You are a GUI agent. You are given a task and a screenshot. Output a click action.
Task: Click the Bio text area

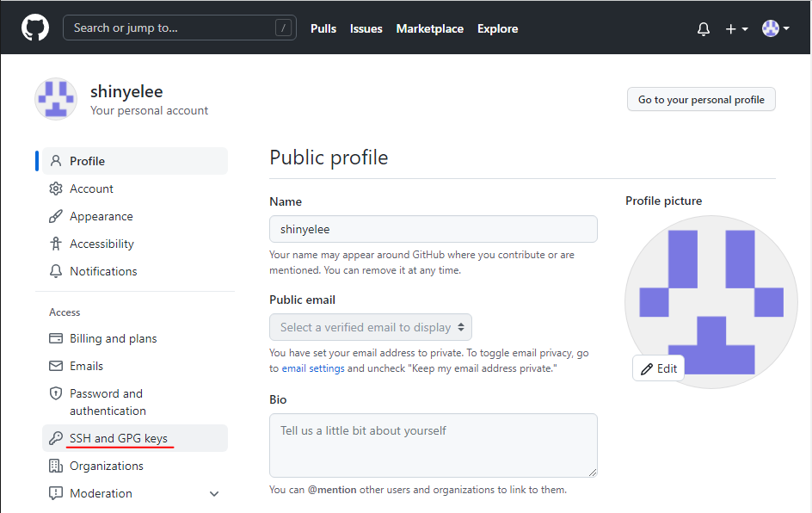coord(434,446)
